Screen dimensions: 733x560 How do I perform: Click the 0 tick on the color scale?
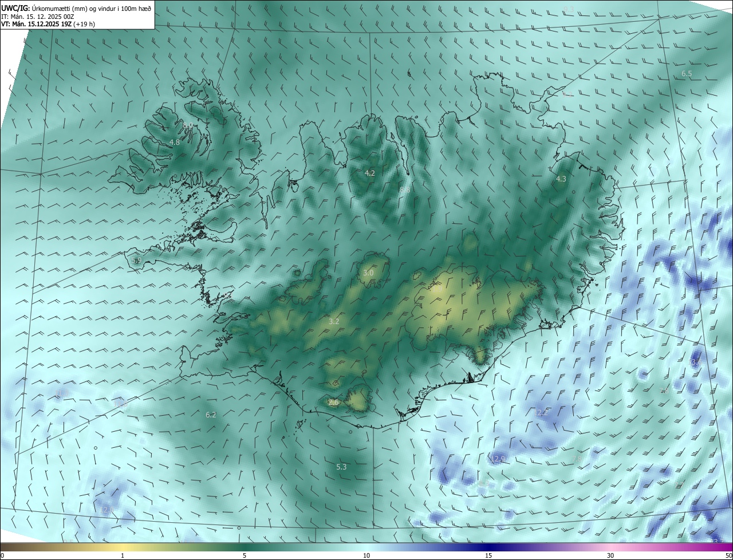[x=2, y=556]
